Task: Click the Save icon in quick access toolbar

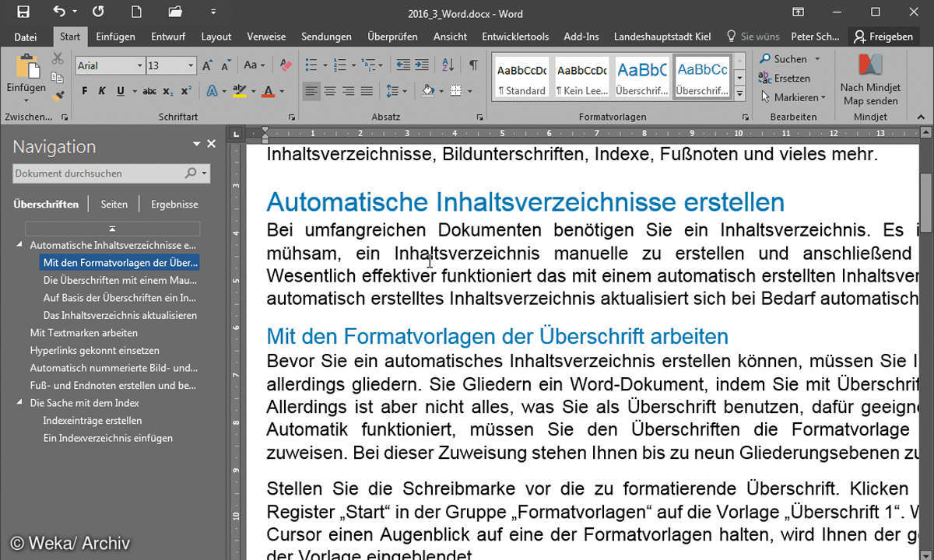Action: (23, 12)
